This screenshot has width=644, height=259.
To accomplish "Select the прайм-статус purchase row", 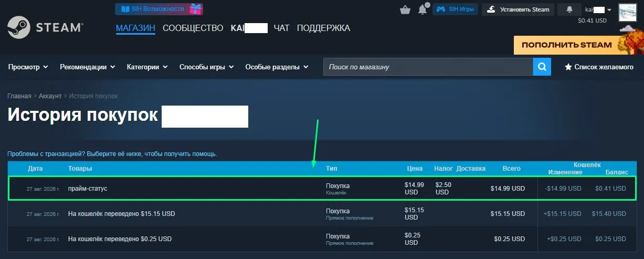I will pyautogui.click(x=322, y=188).
